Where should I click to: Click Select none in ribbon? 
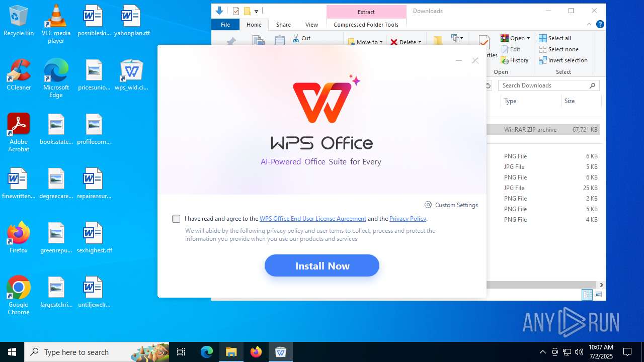(558, 49)
